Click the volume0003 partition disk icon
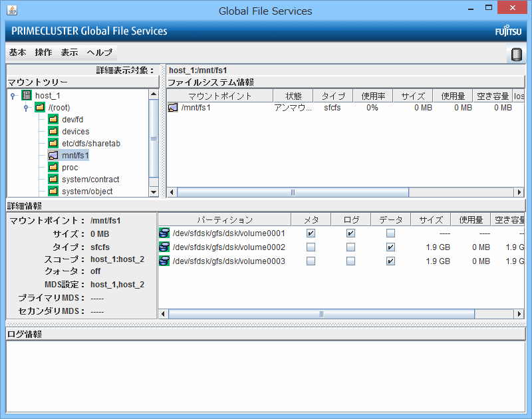Image resolution: width=532 pixels, height=419 pixels. pyautogui.click(x=164, y=261)
